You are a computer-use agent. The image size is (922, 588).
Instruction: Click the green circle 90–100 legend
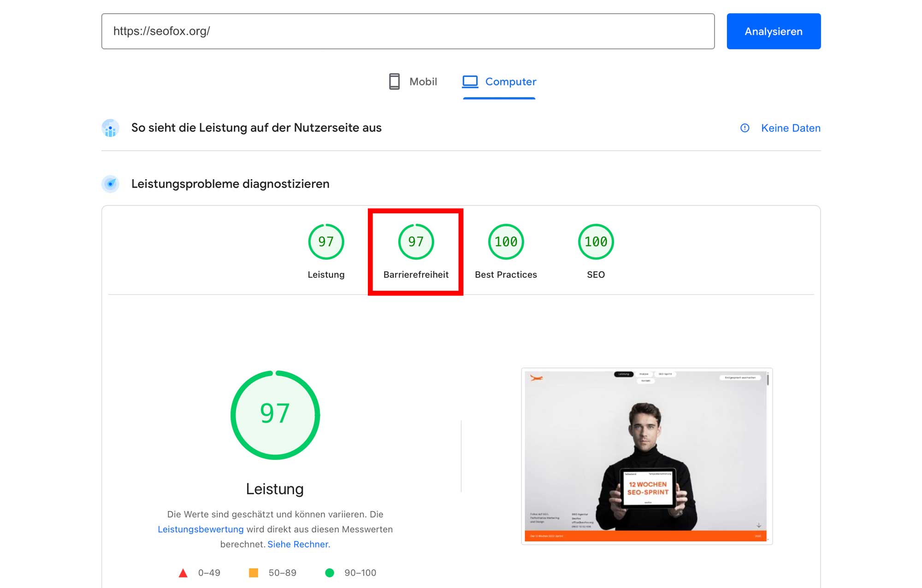click(329, 573)
